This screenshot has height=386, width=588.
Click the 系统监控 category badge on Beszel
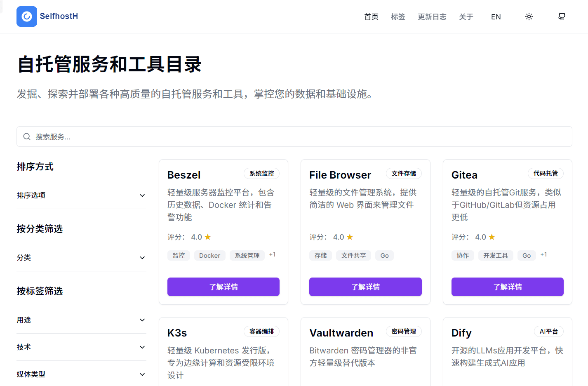click(262, 174)
